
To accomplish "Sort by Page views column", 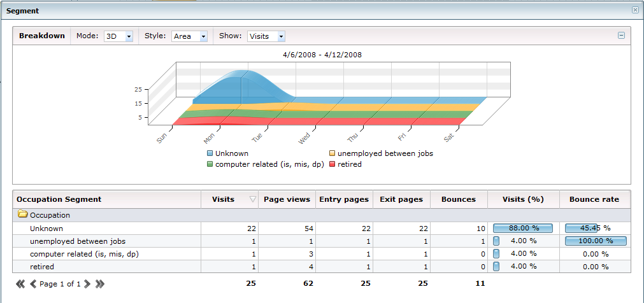I will pos(286,199).
